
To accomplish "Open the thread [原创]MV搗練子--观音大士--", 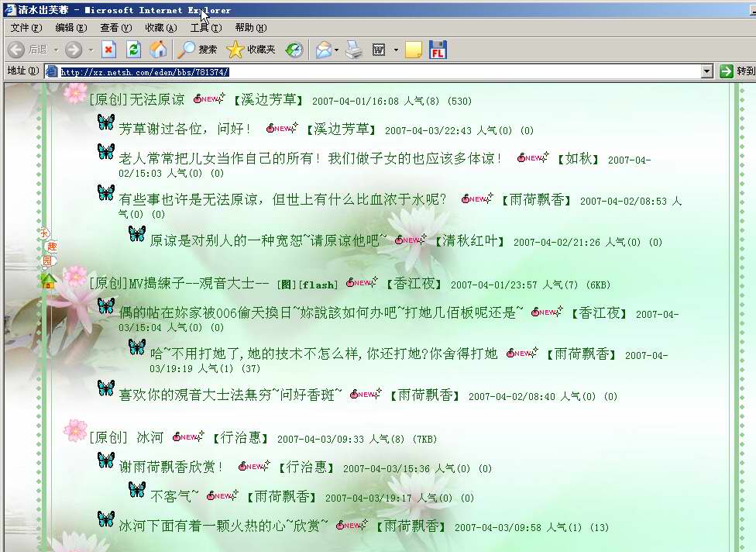I will coord(180,283).
